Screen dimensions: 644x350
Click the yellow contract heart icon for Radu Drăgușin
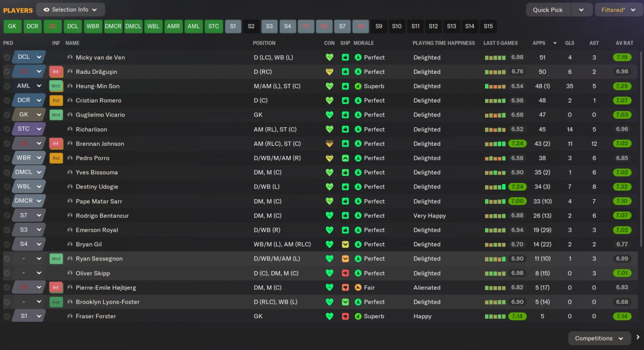tap(330, 72)
